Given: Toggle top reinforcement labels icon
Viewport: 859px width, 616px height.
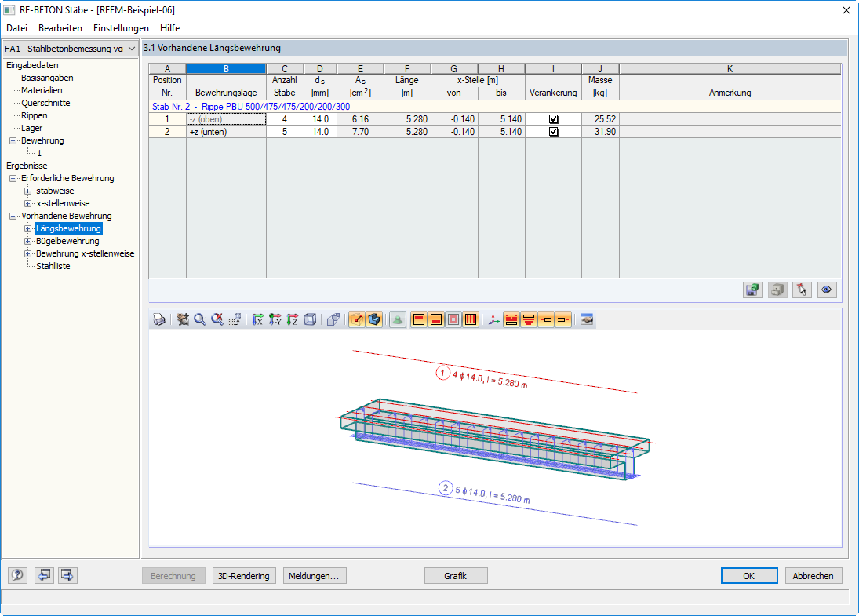Looking at the screenshot, I should (x=511, y=319).
